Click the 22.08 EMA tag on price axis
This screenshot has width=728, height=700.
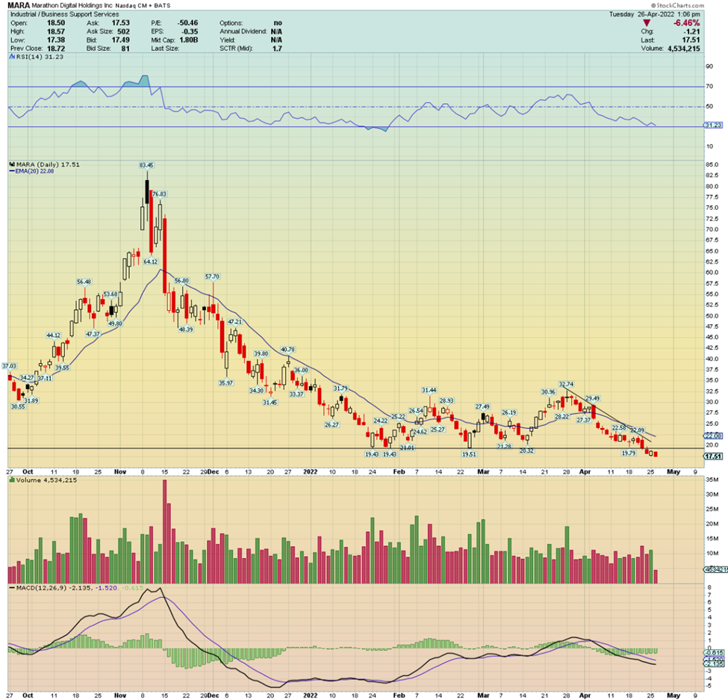point(714,436)
